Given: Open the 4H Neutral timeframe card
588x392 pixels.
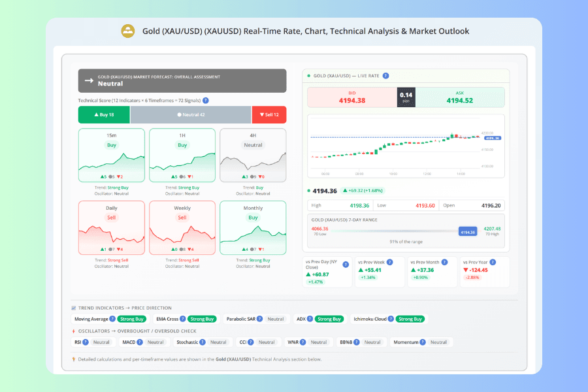Looking at the screenshot, I should pyautogui.click(x=253, y=155).
